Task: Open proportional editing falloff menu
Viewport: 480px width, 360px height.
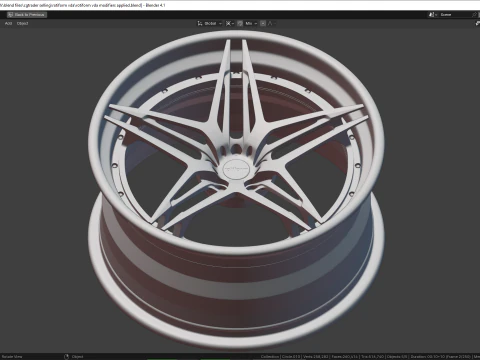Action: pyautogui.click(x=271, y=23)
